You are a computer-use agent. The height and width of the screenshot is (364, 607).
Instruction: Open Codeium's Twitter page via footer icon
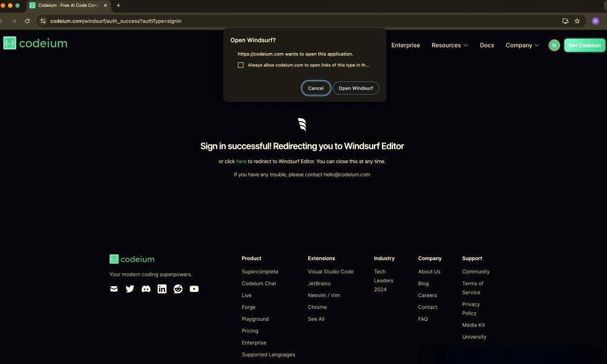coord(130,289)
